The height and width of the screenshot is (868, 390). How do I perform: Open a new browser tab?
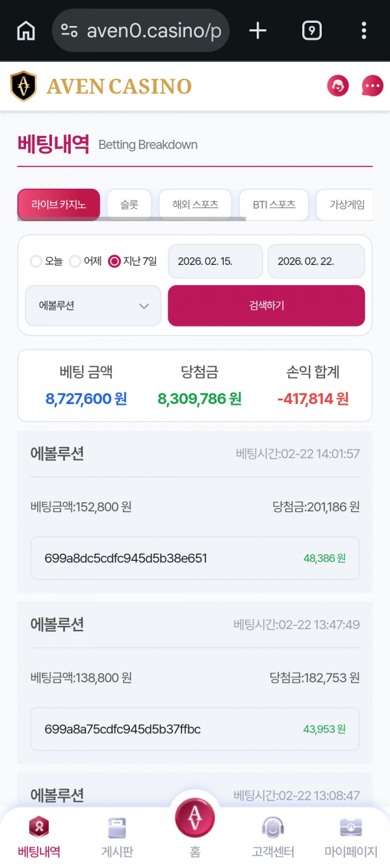[x=257, y=30]
